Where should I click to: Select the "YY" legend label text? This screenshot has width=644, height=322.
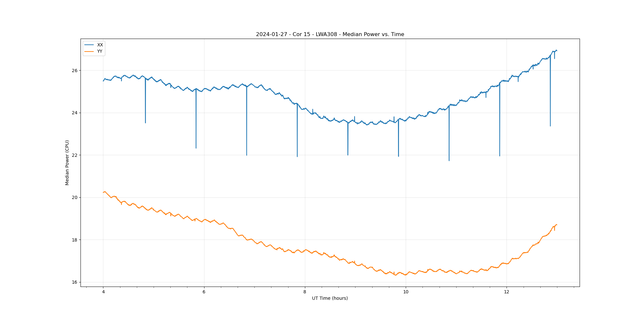tap(100, 52)
